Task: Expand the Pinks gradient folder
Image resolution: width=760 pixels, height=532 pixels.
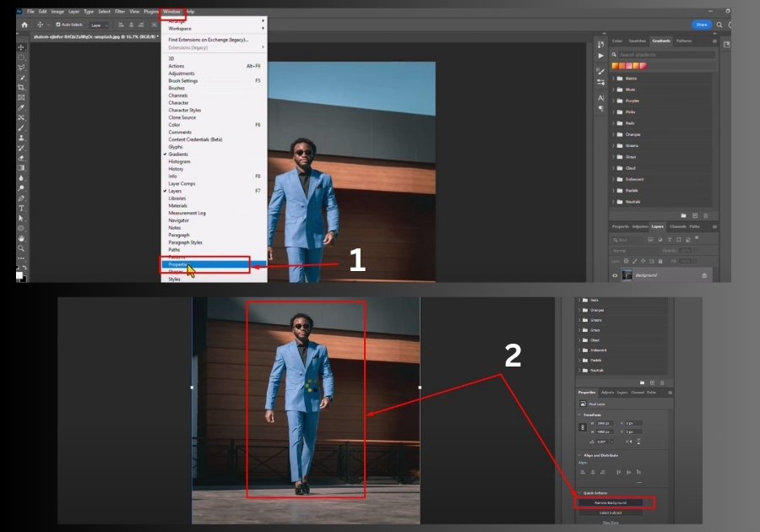Action: 613,112
